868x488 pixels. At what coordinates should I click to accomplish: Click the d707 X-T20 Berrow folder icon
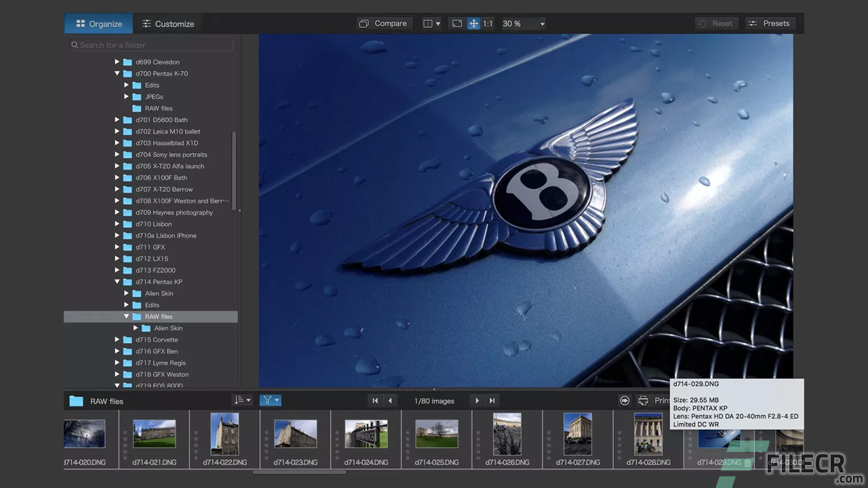127,189
